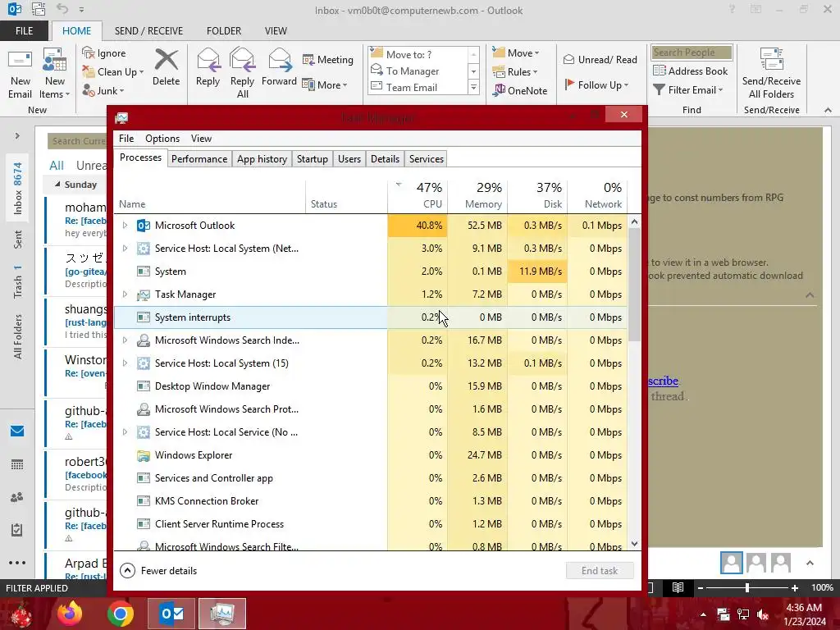This screenshot has height=630, width=840.
Task: Switch to App history tab
Action: [262, 159]
